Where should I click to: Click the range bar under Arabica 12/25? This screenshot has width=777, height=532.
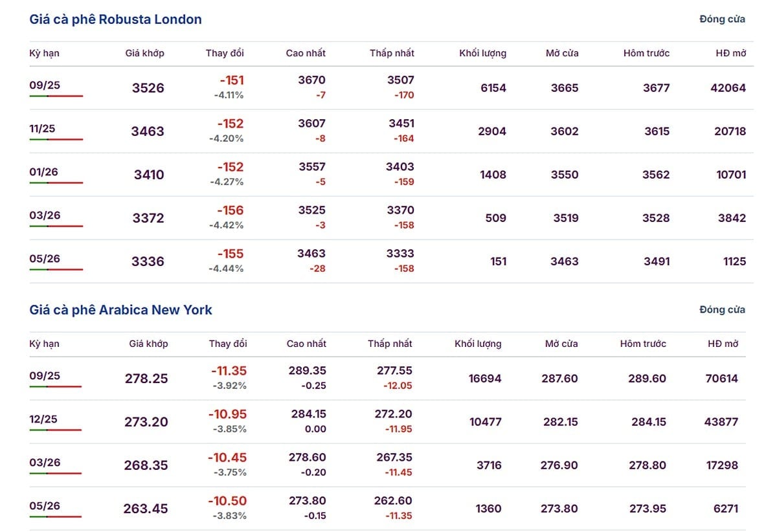tap(56, 430)
